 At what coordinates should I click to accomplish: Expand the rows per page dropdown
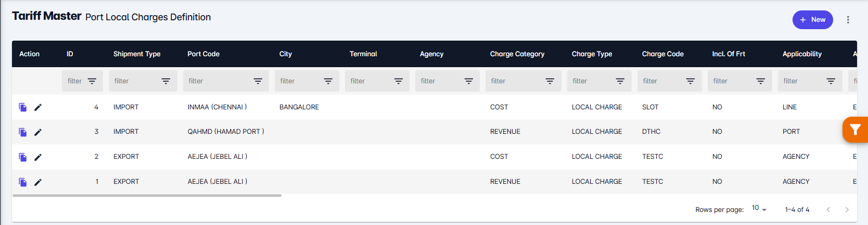759,208
